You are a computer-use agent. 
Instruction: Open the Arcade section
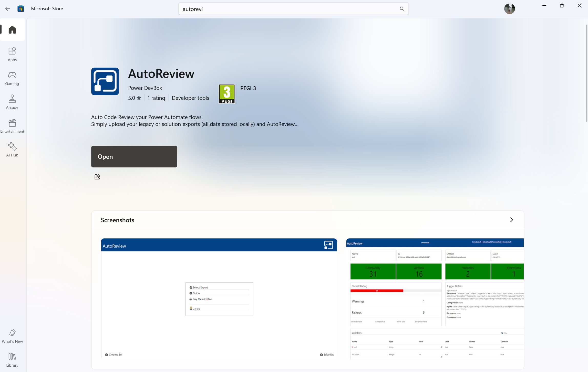click(12, 102)
